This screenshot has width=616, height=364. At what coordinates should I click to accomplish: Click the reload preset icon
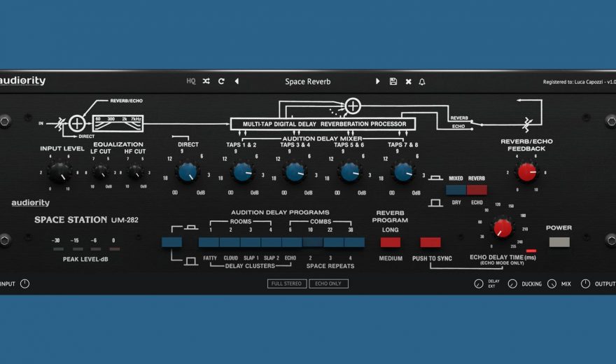221,81
